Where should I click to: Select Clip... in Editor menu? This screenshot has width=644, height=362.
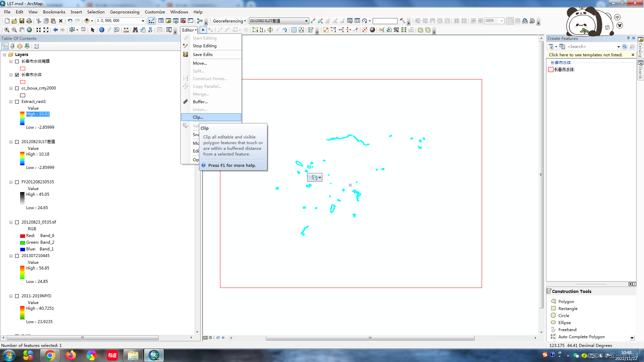point(211,117)
